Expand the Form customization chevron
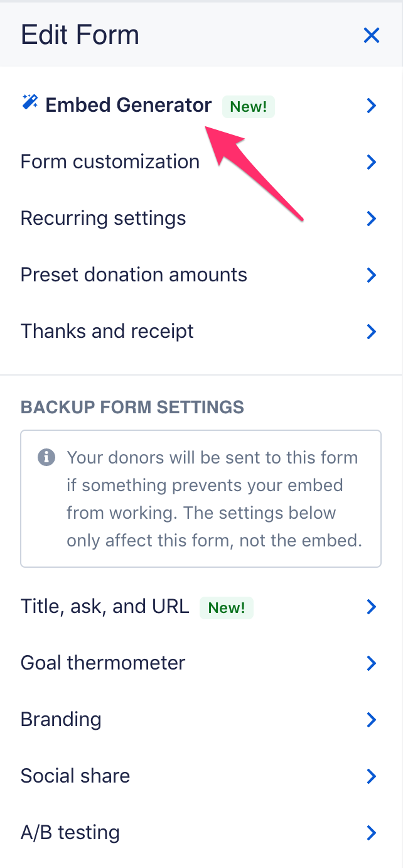The image size is (403, 868). pos(372,162)
